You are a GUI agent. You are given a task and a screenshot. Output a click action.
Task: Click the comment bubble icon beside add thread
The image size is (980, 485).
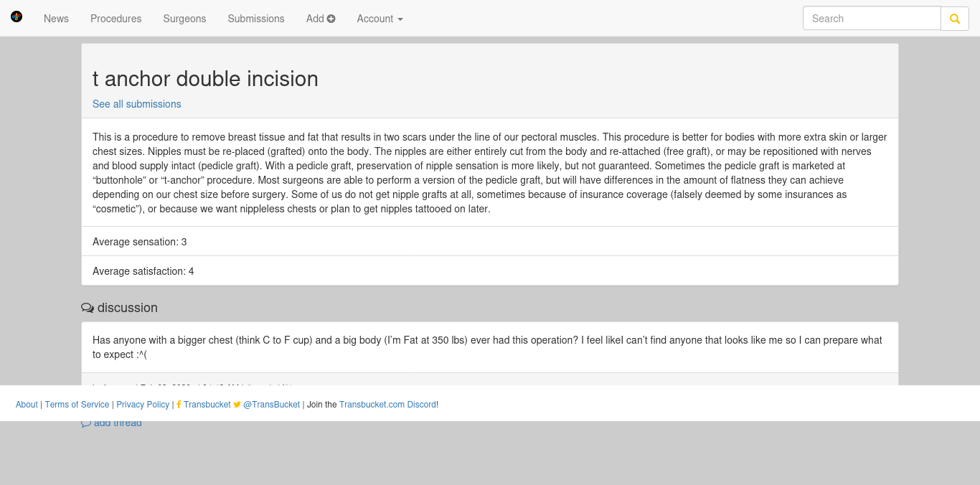[86, 423]
